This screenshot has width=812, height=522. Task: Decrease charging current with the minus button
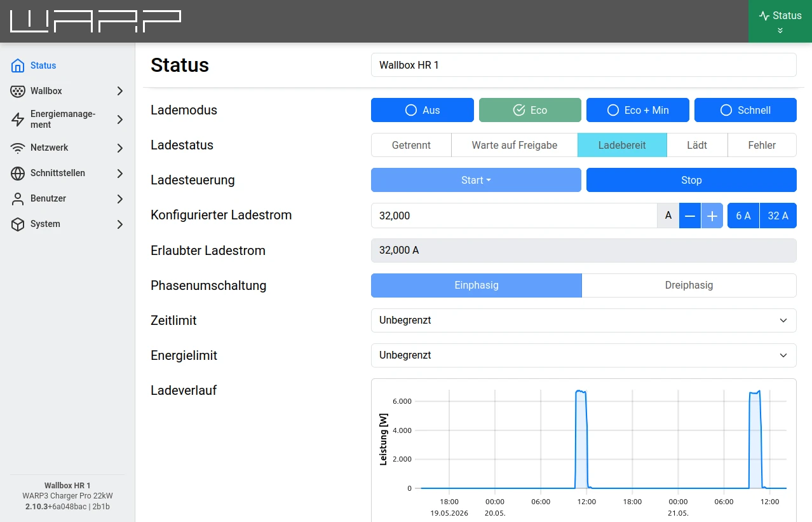click(690, 216)
